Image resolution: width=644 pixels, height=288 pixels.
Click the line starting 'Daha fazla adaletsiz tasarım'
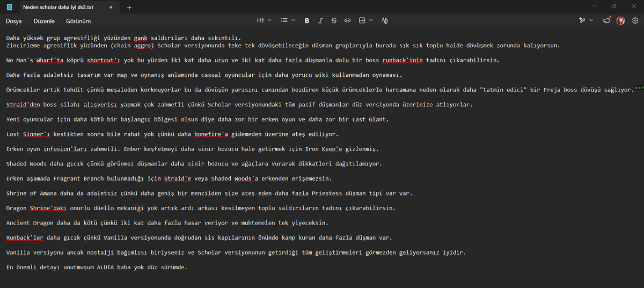pos(204,75)
